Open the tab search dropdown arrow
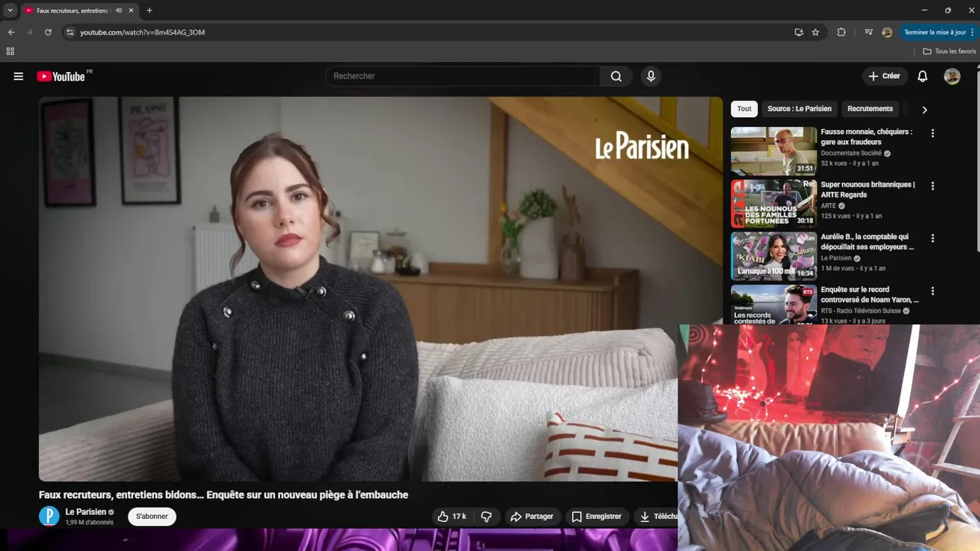Viewport: 980px width, 551px height. 10,11
